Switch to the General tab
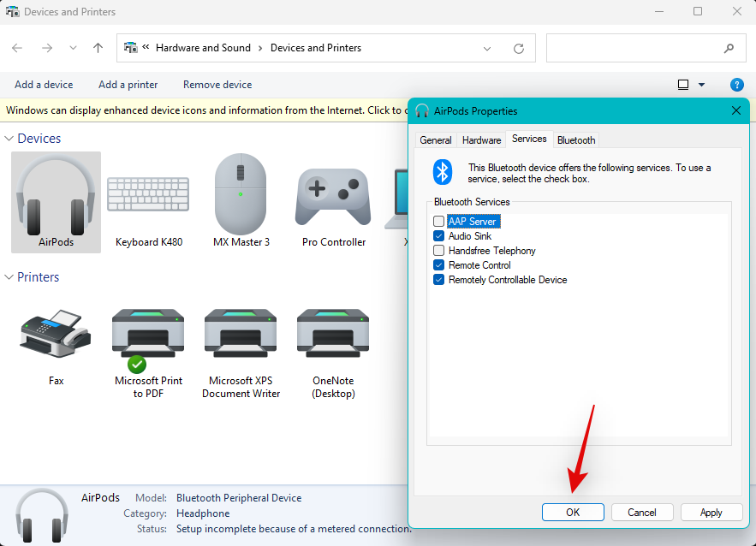756x546 pixels. [436, 140]
